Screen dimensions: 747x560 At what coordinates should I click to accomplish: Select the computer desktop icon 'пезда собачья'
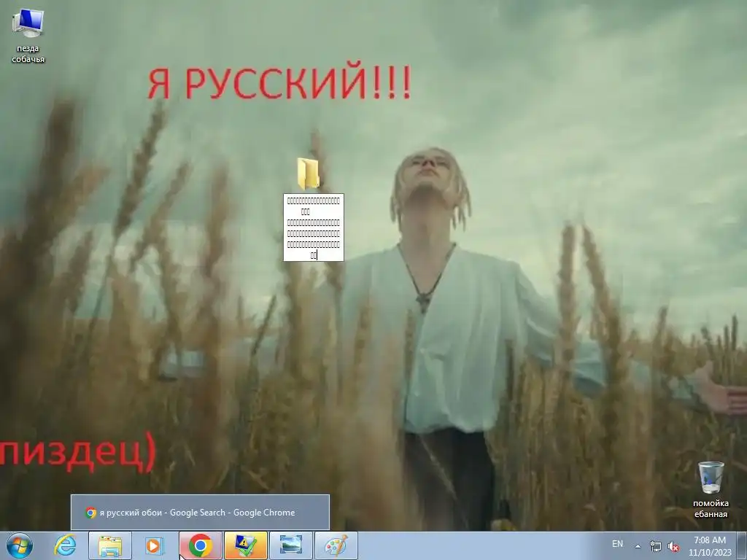[28, 36]
